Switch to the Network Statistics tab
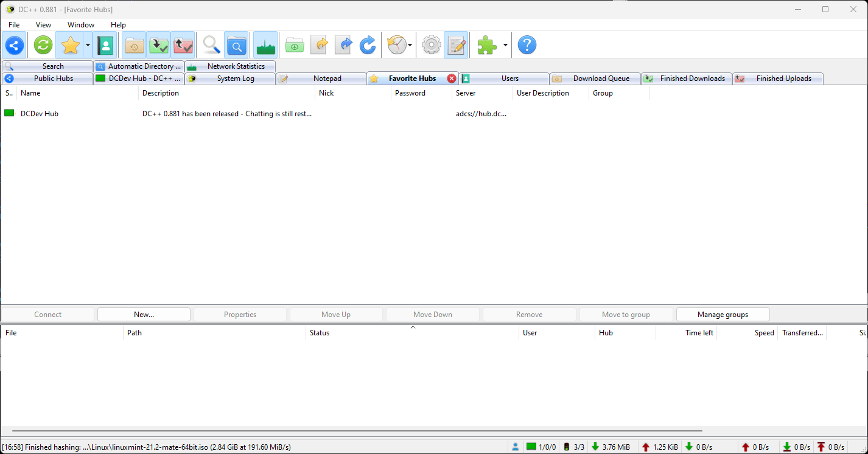This screenshot has width=868, height=454. coord(230,66)
